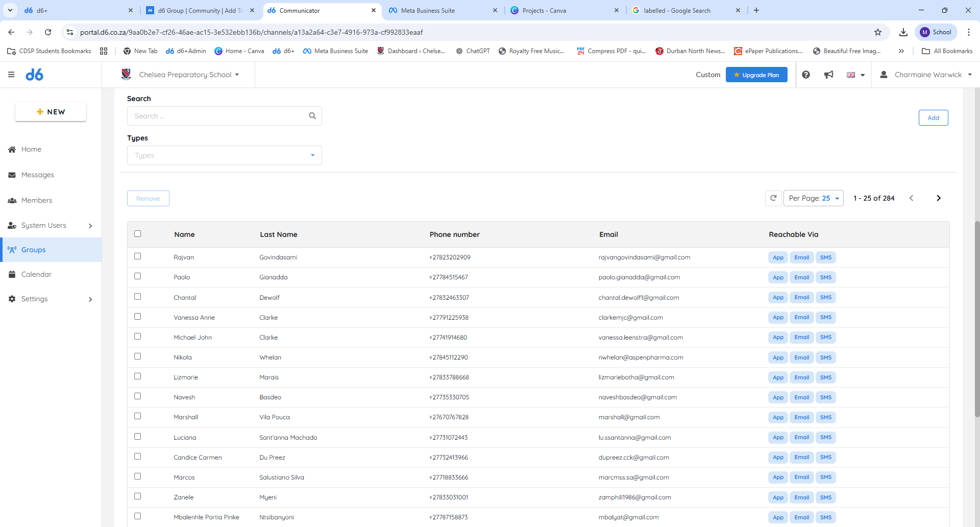The image size is (980, 527).
Task: Tick the select-all checkbox in table header
Action: point(137,234)
